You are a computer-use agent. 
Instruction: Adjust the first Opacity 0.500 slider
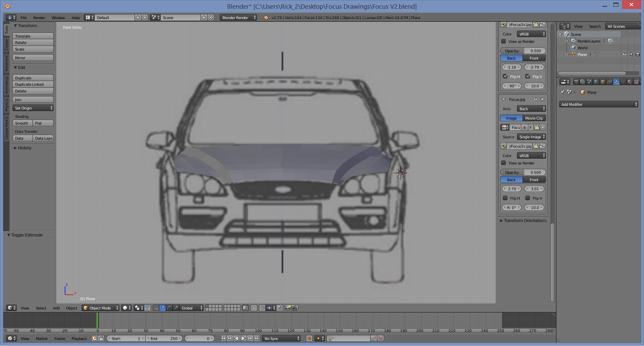click(x=523, y=51)
